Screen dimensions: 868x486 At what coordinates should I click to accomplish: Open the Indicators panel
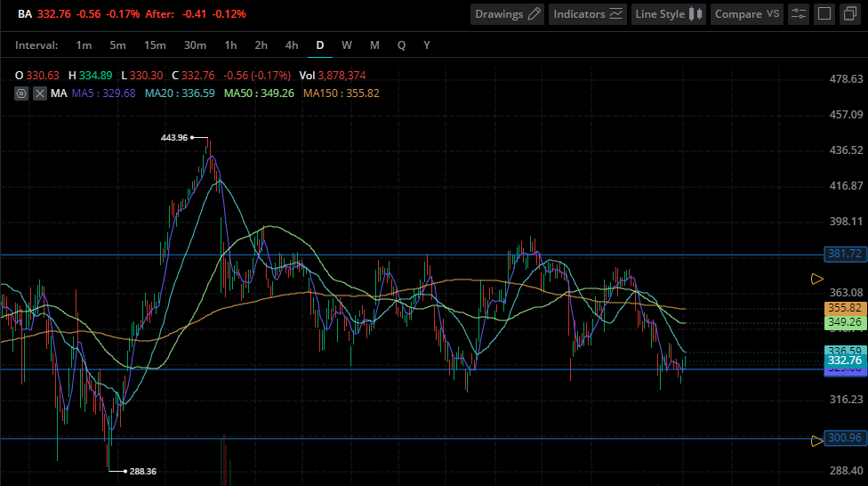587,14
